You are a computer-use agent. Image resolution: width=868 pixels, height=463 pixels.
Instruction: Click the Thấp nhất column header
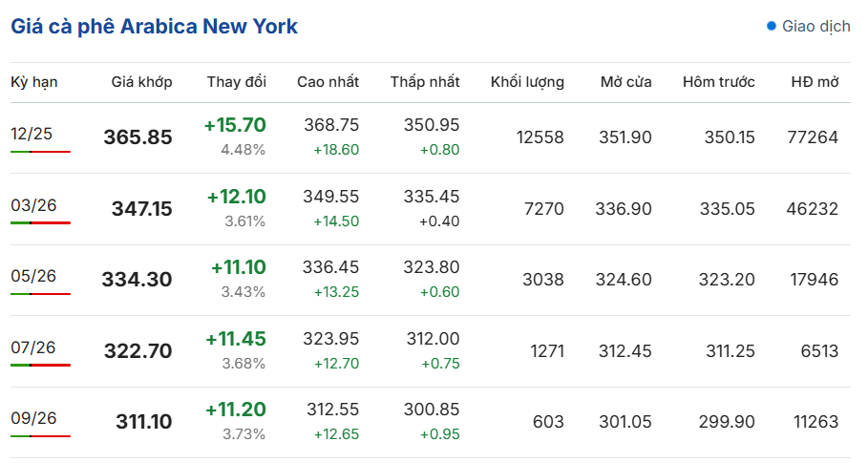[425, 82]
